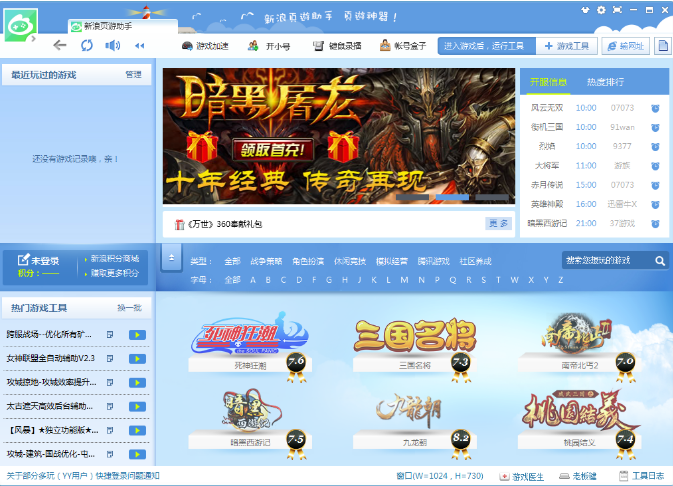This screenshot has width=673, height=486.
Task: Mute sound with the speaker icon
Action: point(112,45)
